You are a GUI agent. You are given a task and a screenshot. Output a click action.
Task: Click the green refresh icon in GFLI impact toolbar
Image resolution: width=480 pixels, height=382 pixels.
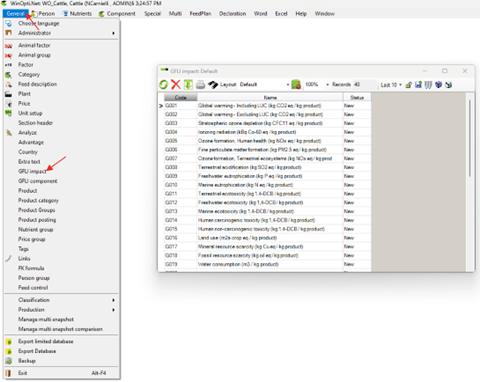click(x=163, y=85)
